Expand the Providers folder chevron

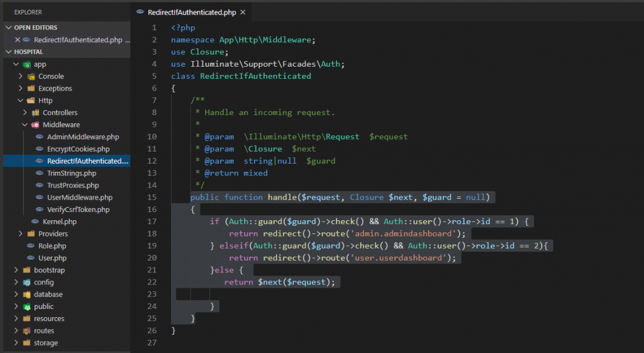[x=21, y=233]
